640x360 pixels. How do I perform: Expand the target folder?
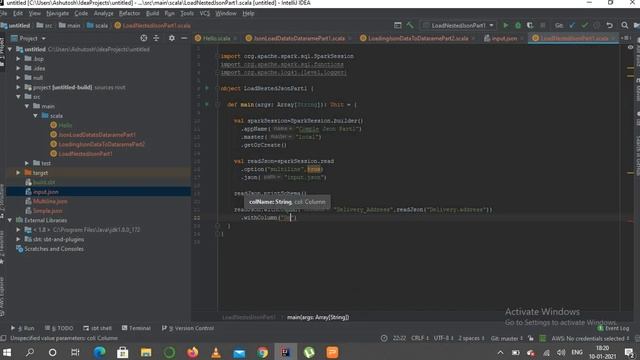tap(18, 173)
